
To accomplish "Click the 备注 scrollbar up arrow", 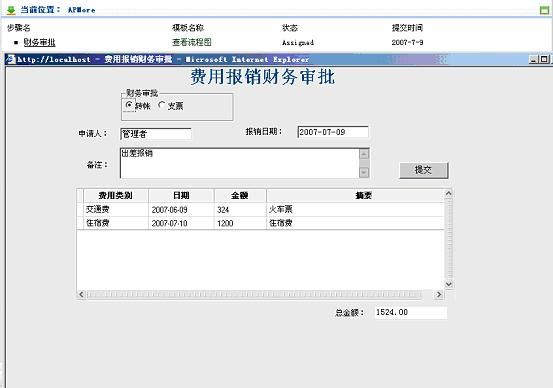I will (364, 154).
